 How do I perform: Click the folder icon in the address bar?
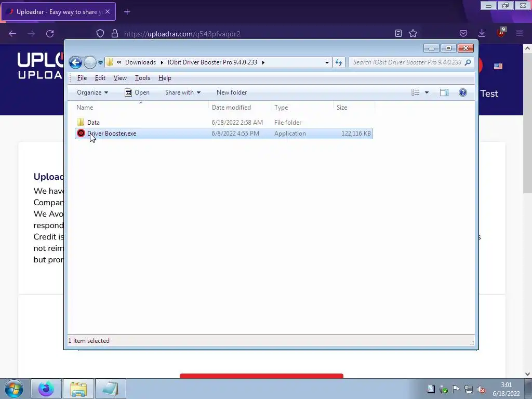(110, 62)
